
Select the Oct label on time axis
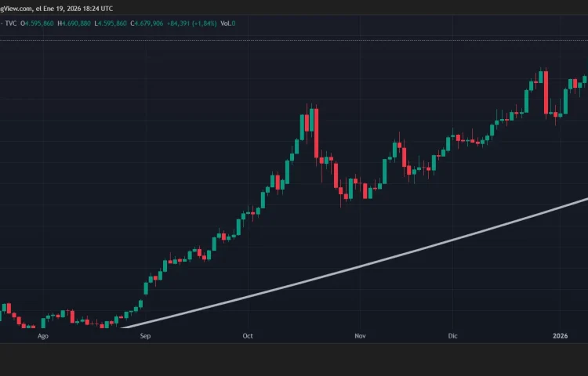[x=248, y=335]
